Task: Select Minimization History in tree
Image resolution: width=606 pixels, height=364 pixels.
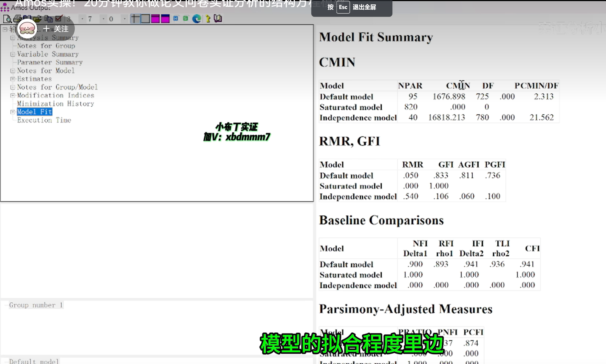Action: [x=55, y=104]
